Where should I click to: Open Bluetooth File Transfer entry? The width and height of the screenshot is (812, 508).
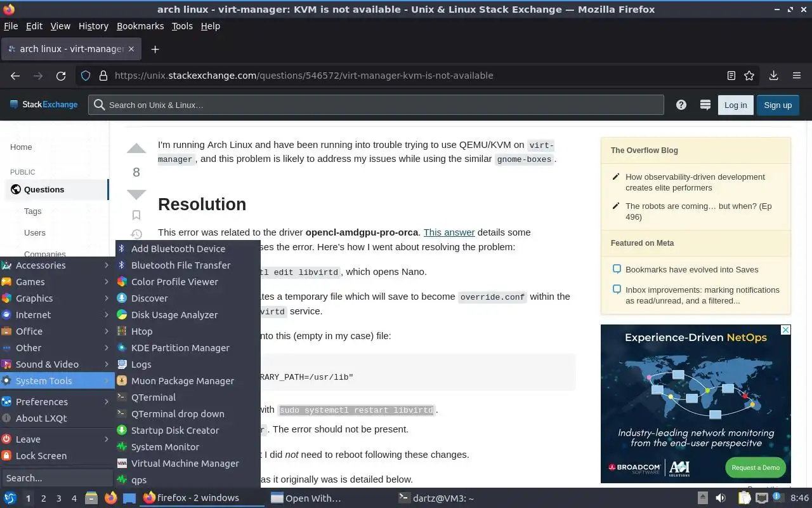tap(188, 265)
